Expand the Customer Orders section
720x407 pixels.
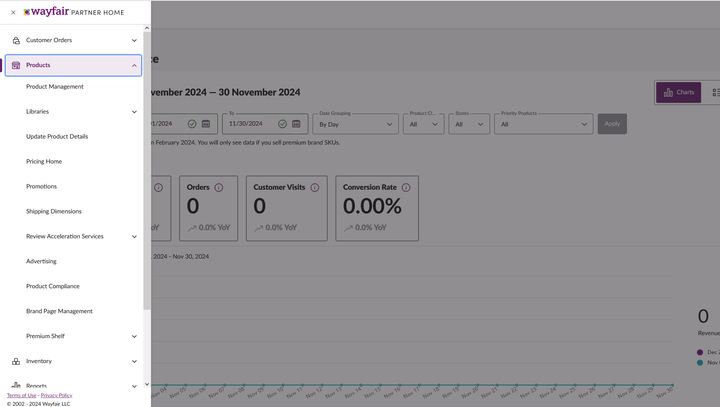tap(134, 41)
